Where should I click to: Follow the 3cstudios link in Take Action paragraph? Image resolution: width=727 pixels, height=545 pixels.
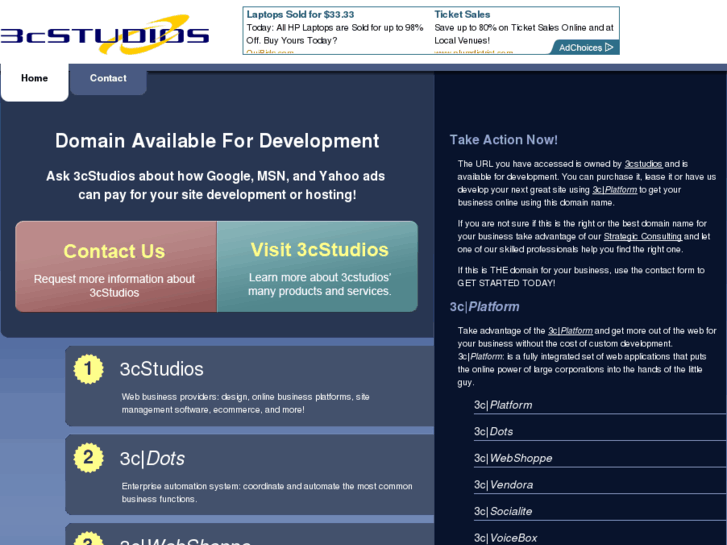pyautogui.click(x=643, y=164)
